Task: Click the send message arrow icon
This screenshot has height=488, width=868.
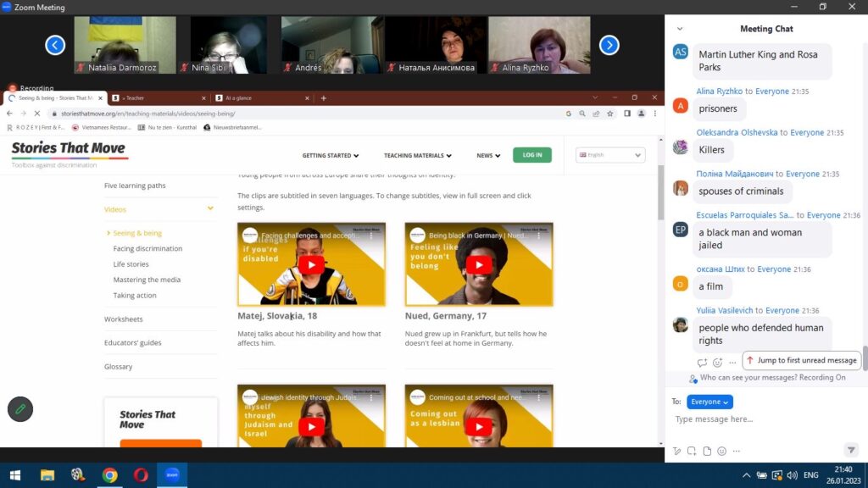Action: coord(851,450)
